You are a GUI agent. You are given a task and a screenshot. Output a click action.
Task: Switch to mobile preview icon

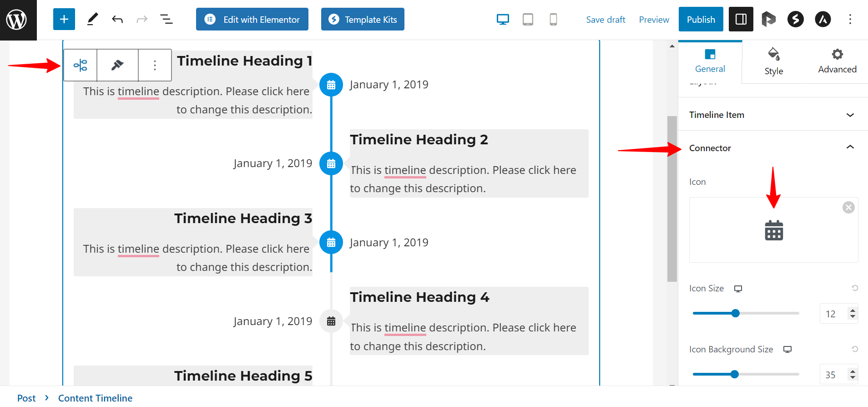tap(553, 19)
